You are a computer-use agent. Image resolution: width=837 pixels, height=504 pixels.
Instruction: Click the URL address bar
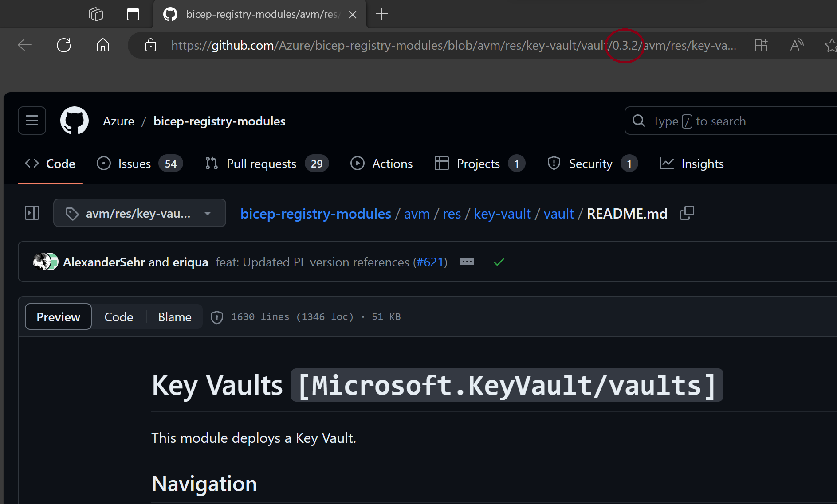click(453, 45)
